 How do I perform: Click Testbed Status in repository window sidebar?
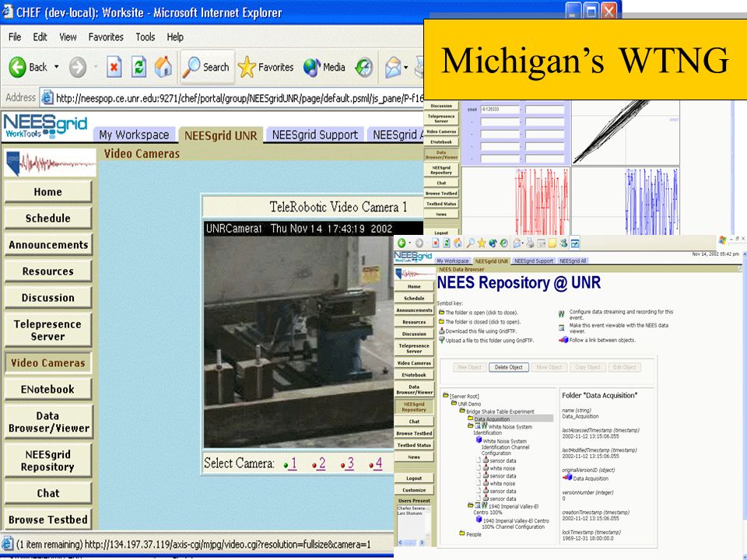click(414, 445)
